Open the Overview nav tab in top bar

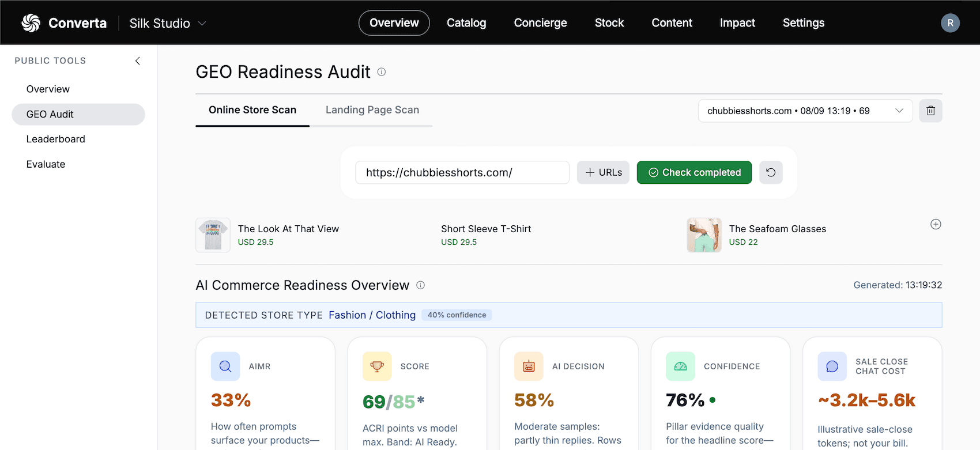click(x=394, y=23)
